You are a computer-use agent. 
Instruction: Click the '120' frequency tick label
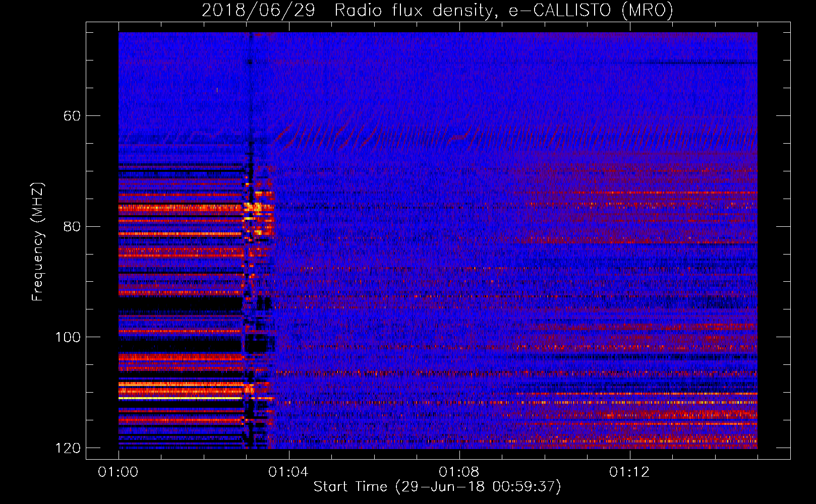68,448
